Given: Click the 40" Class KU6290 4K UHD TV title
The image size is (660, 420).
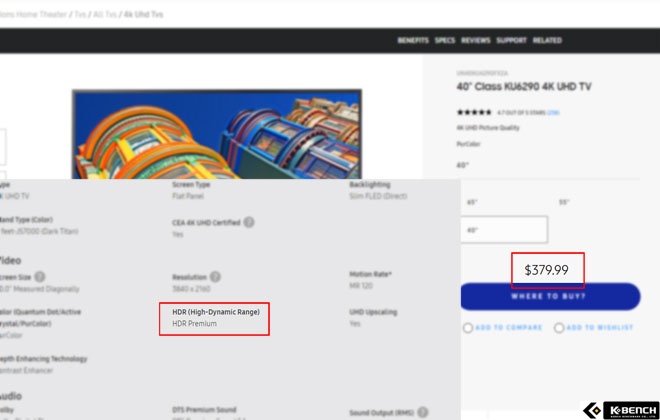Looking at the screenshot, I should (524, 87).
